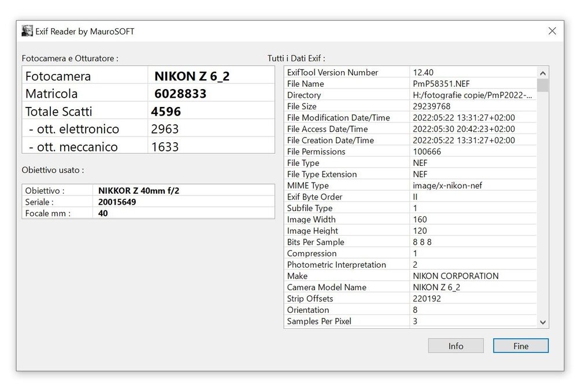Select the Photometric Interpretation row label
578x392 pixels.
336,265
